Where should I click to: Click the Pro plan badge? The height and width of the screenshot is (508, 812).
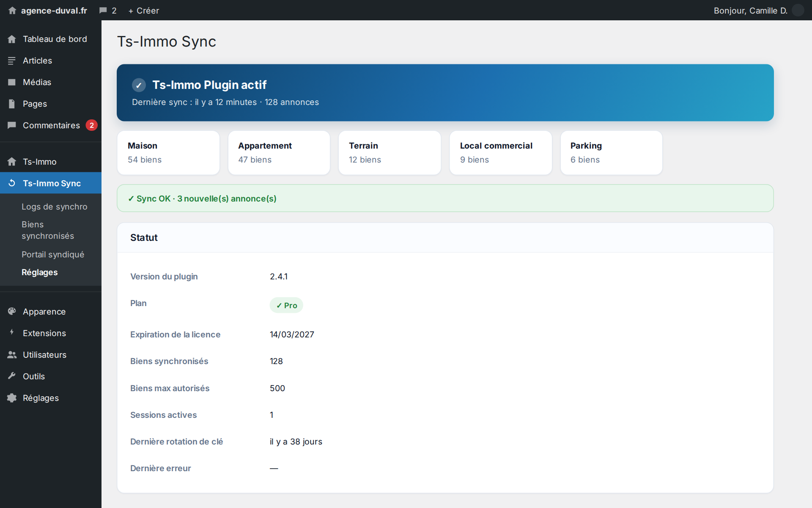286,305
